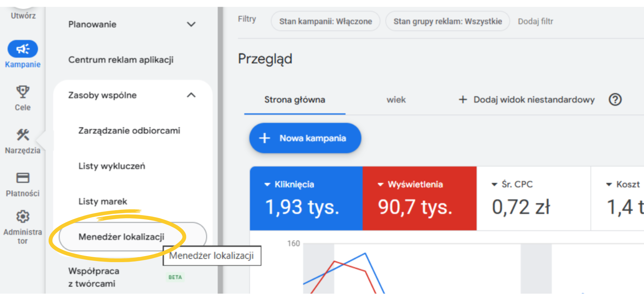Click the Administrator gear icon
Viewport: 644px width, 303px height.
click(22, 217)
